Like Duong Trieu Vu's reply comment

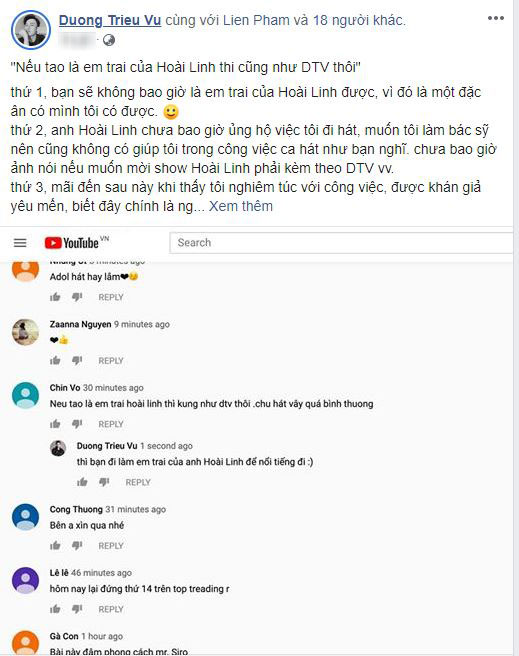click(x=82, y=482)
